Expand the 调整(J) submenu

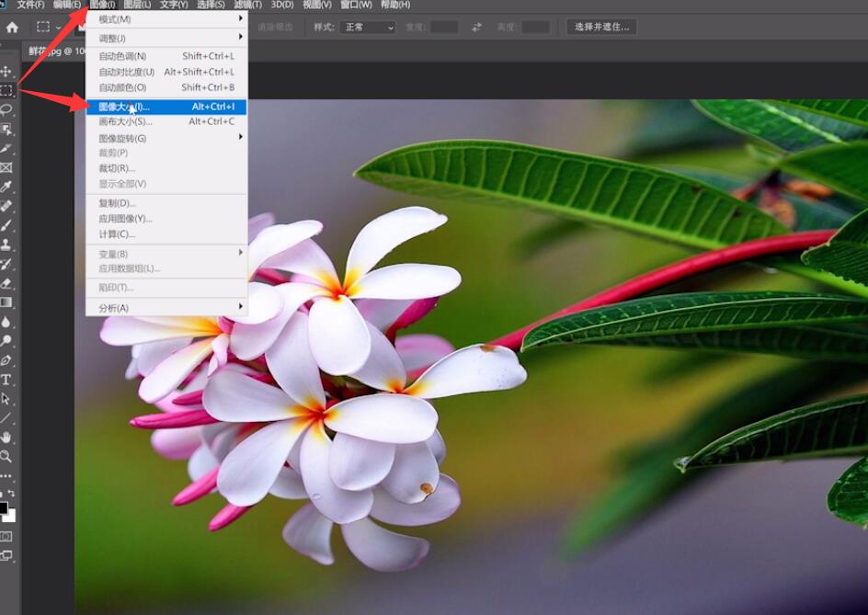coord(166,39)
